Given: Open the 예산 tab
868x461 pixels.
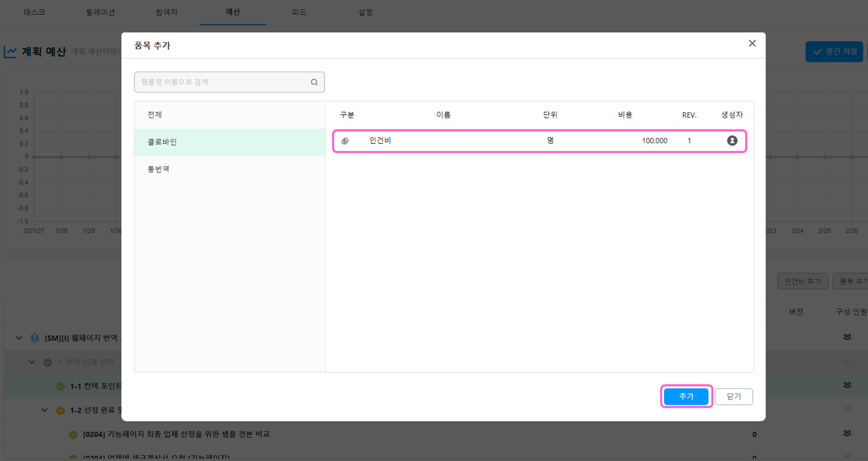Looking at the screenshot, I should (x=233, y=12).
